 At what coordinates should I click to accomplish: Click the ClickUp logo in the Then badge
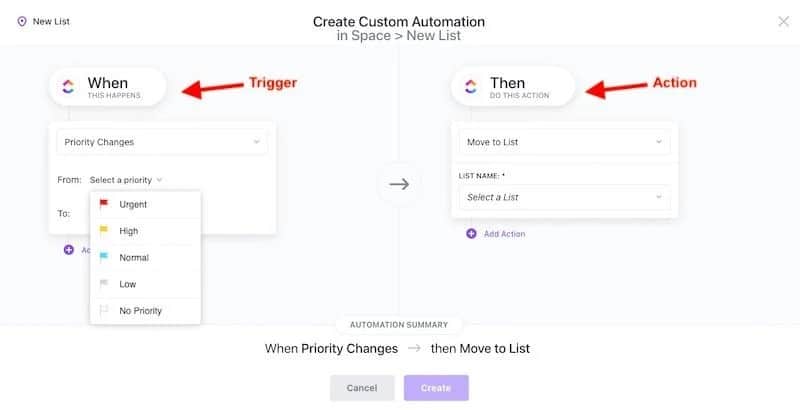coord(471,86)
